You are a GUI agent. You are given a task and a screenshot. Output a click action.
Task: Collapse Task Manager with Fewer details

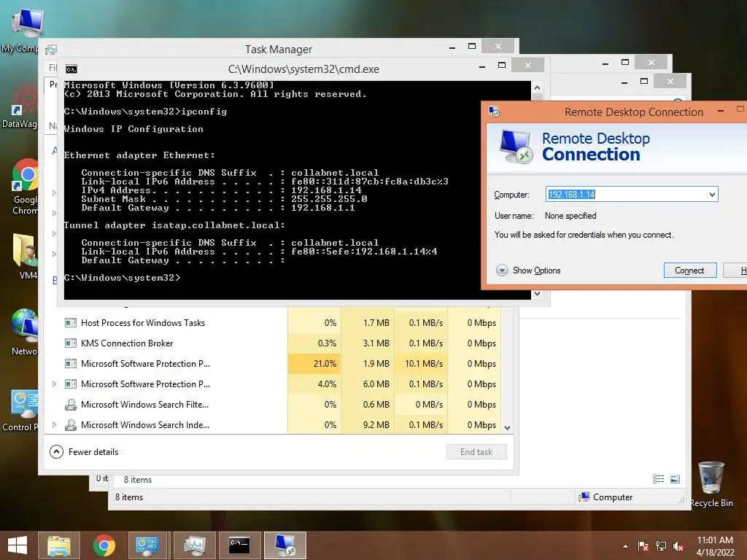(x=85, y=452)
